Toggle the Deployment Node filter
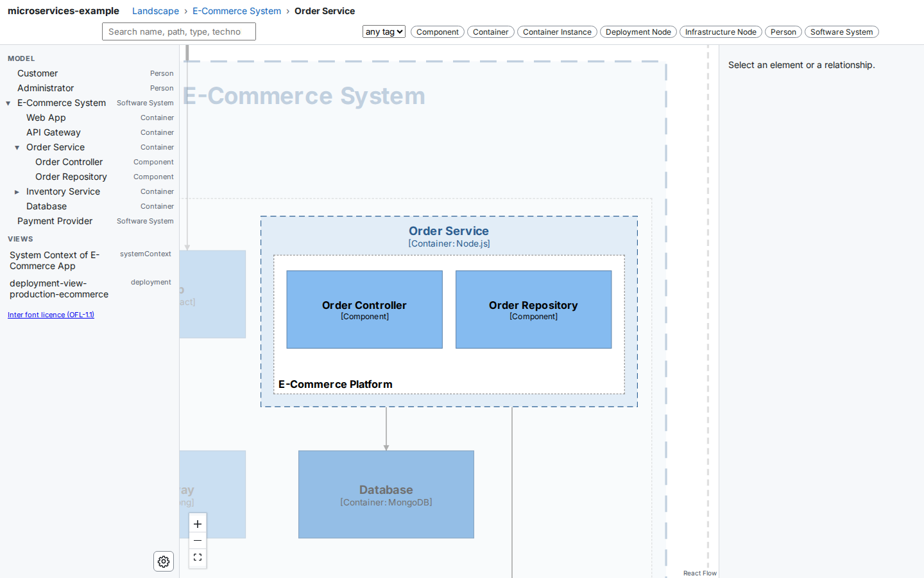The height and width of the screenshot is (578, 924). tap(638, 32)
